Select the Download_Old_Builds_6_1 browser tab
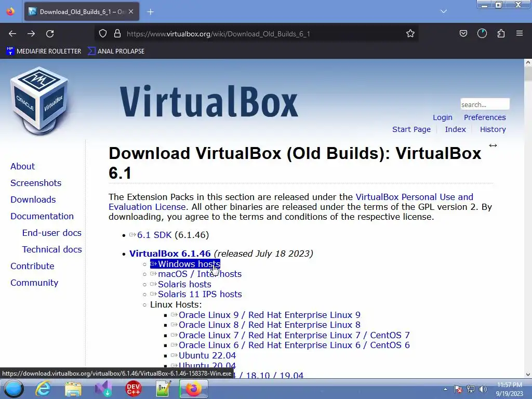This screenshot has height=399, width=532. 82,12
